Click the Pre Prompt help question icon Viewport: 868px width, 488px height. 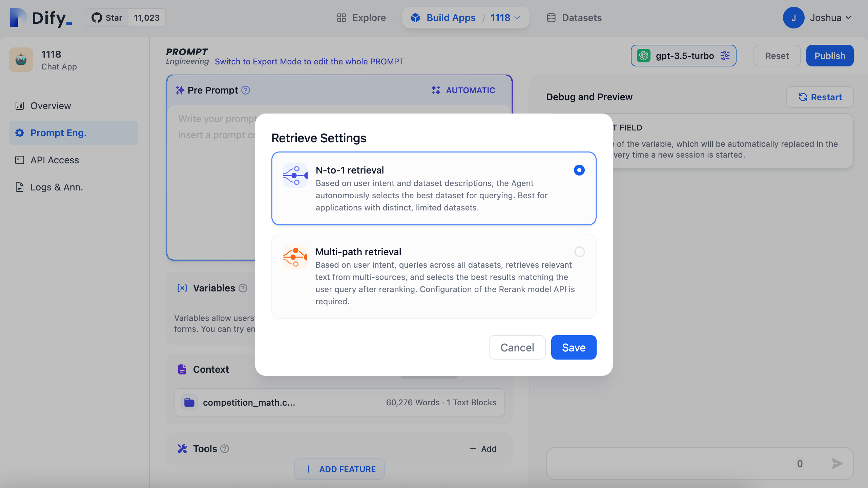click(246, 90)
